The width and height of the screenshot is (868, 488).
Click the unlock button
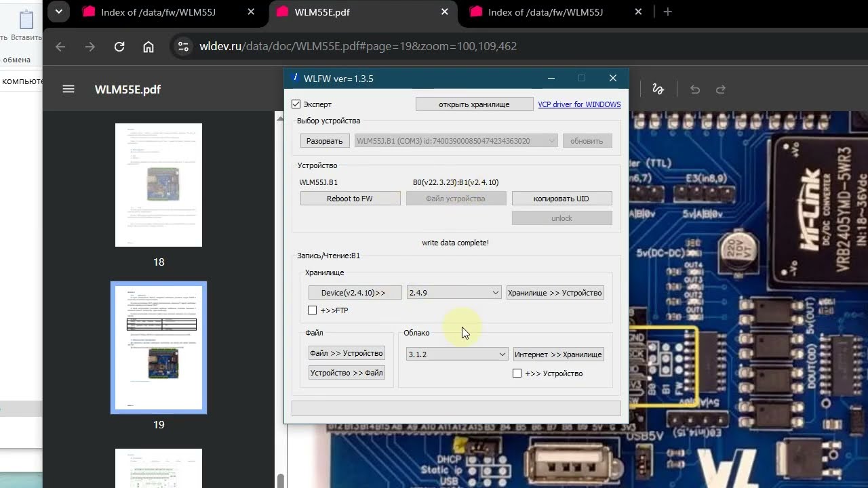561,218
